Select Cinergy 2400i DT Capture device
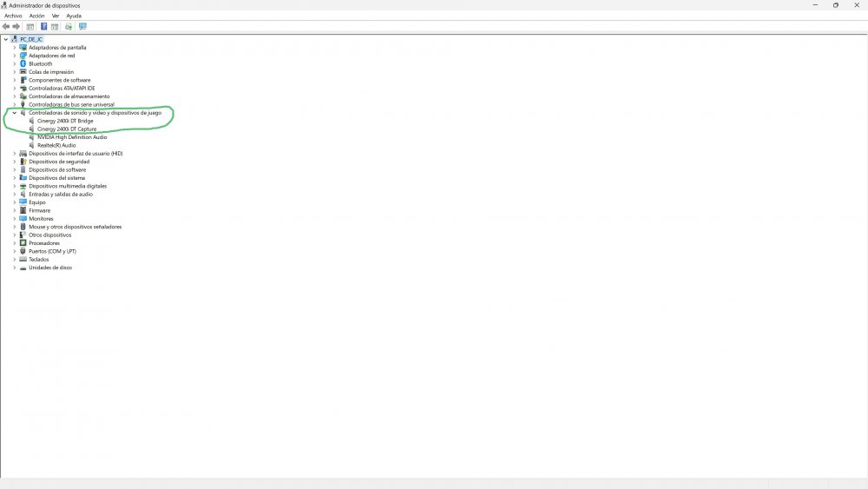The width and height of the screenshot is (868, 489). click(x=67, y=129)
